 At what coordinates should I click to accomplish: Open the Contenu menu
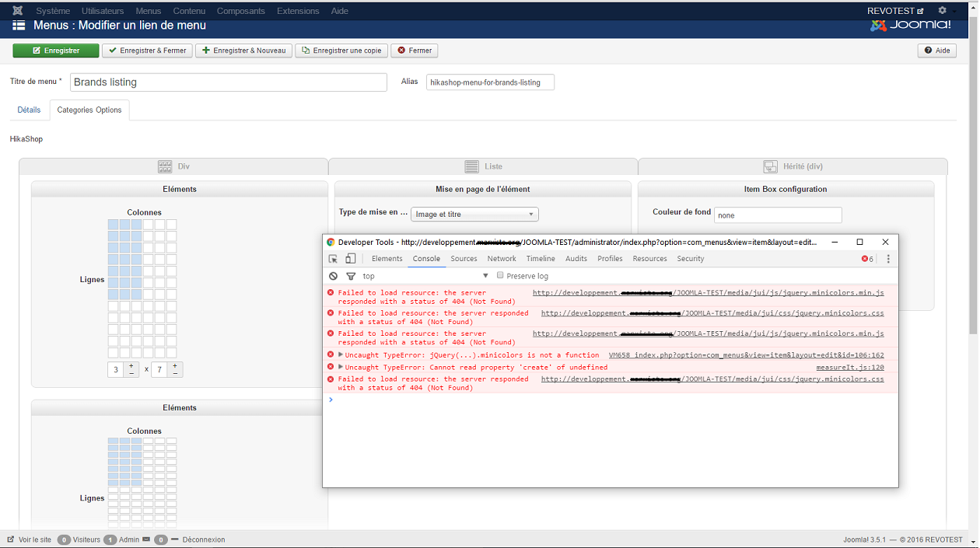tap(190, 11)
